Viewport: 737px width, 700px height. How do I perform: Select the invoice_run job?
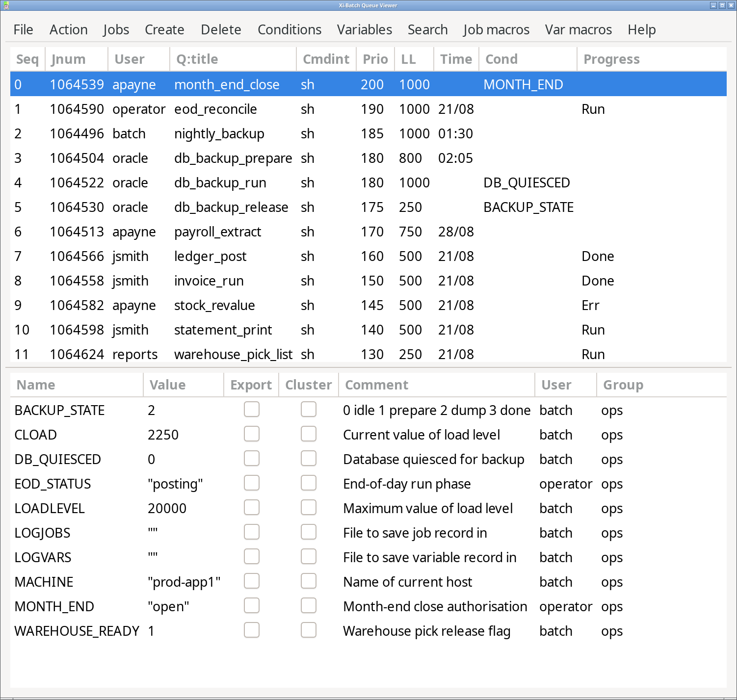[x=368, y=281]
